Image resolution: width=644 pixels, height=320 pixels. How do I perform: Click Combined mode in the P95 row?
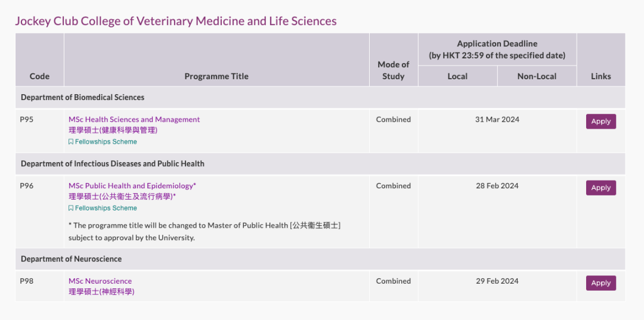[394, 119]
